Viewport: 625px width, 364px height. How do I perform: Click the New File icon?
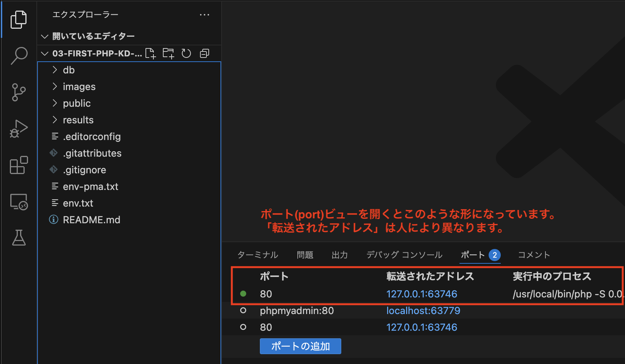coord(150,53)
